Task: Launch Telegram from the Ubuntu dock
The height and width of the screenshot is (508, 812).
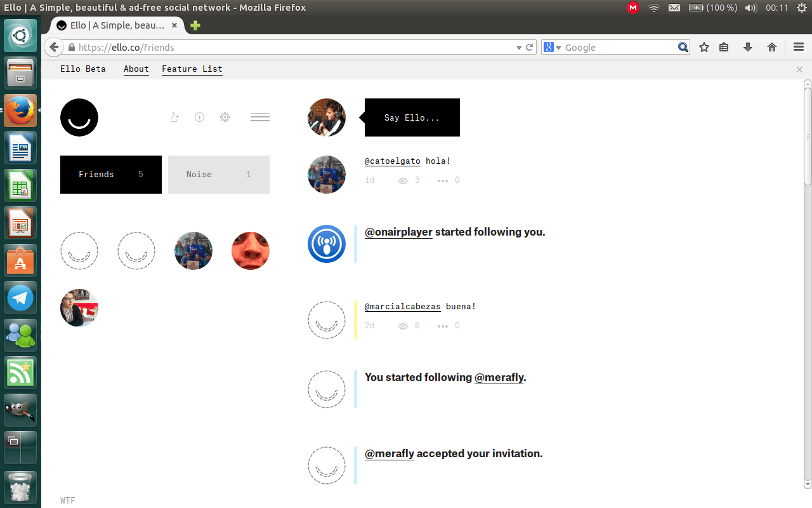Action: [x=21, y=298]
